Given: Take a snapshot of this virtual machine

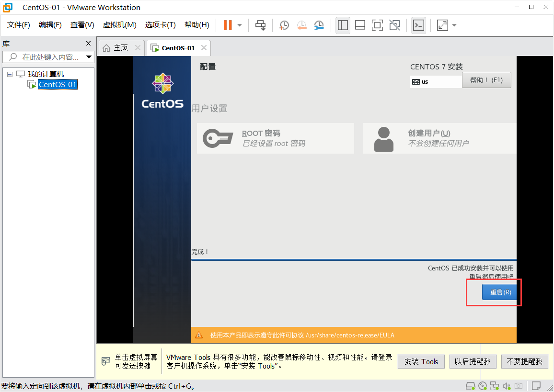Looking at the screenshot, I should coord(284,25).
